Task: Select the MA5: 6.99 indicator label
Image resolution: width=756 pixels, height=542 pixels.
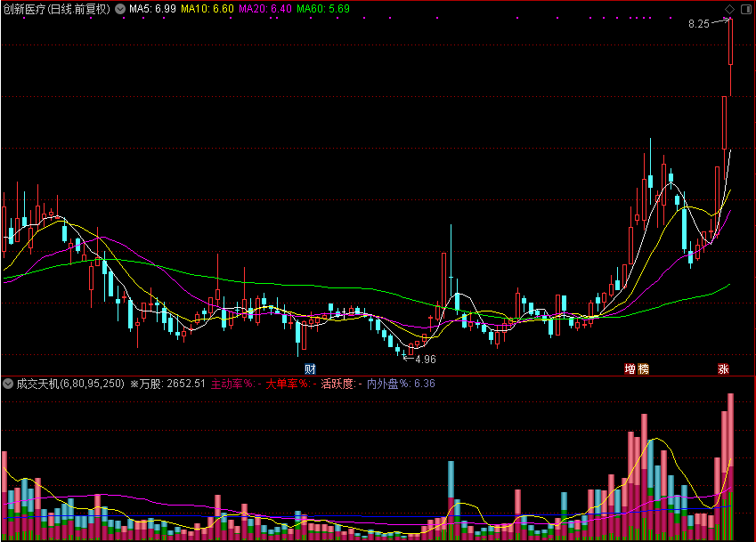Action: [152, 9]
